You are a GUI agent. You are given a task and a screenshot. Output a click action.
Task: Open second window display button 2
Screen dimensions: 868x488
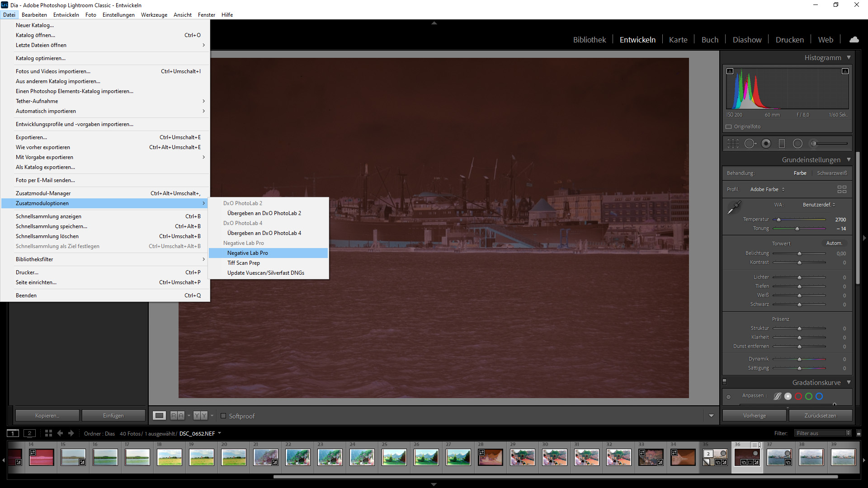pos(29,433)
